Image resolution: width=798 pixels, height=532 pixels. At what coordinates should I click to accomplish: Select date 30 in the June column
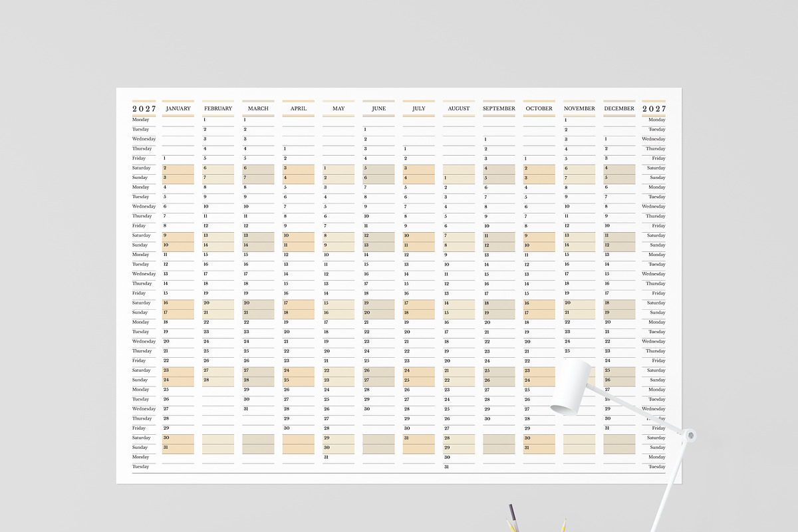click(x=366, y=409)
